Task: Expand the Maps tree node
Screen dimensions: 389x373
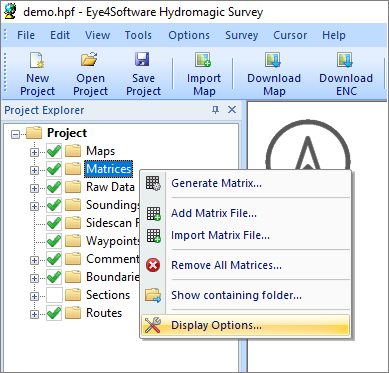Action: pos(34,153)
